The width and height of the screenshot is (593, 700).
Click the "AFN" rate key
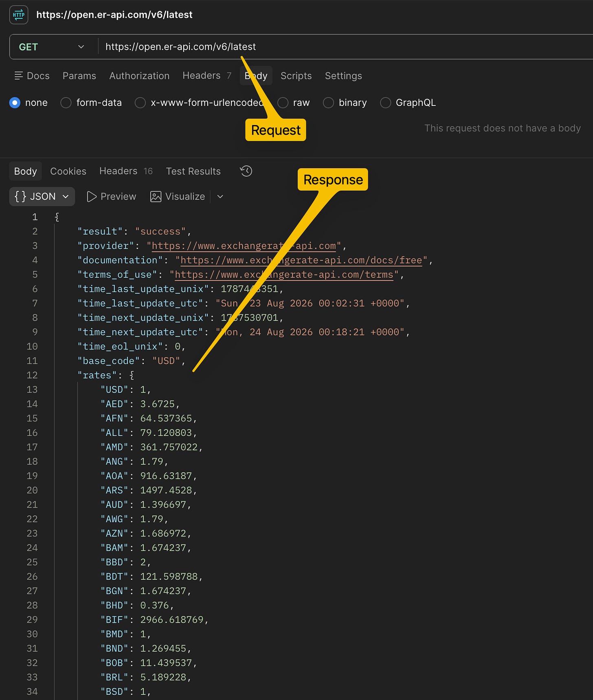[x=114, y=419]
